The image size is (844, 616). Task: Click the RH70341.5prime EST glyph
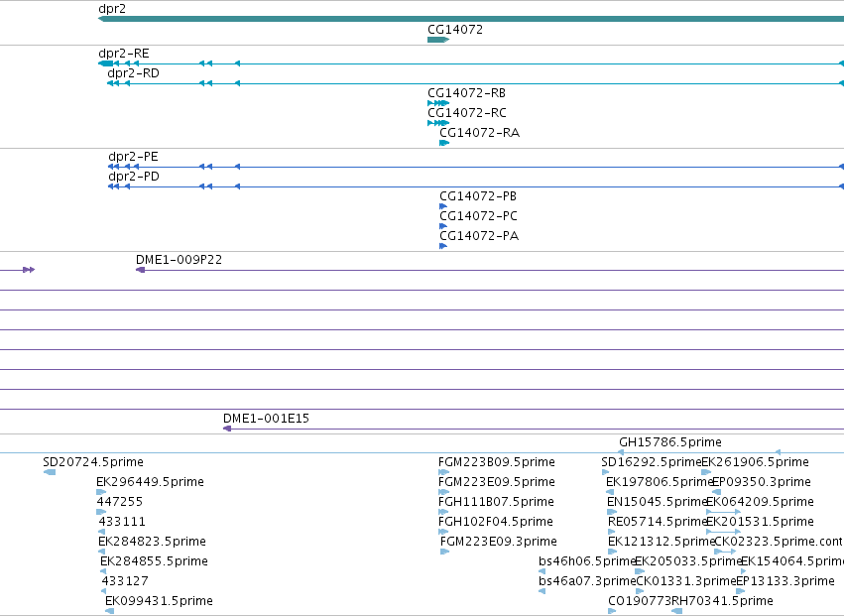(x=677, y=611)
